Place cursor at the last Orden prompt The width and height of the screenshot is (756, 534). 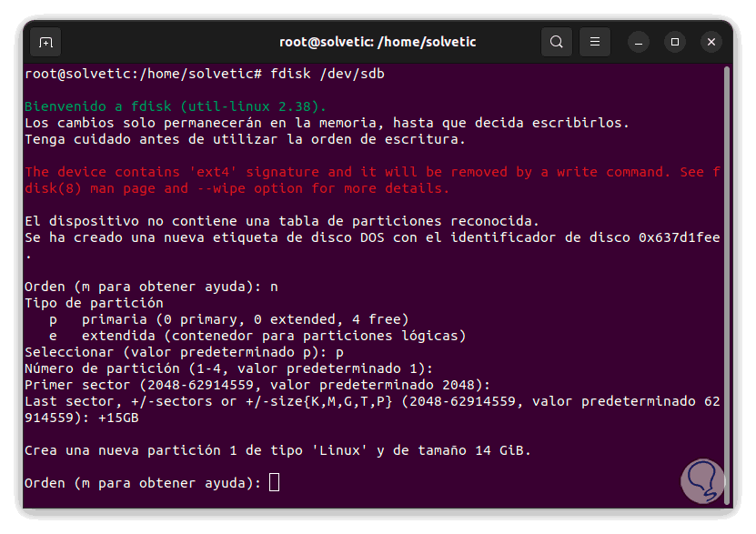coord(275,482)
